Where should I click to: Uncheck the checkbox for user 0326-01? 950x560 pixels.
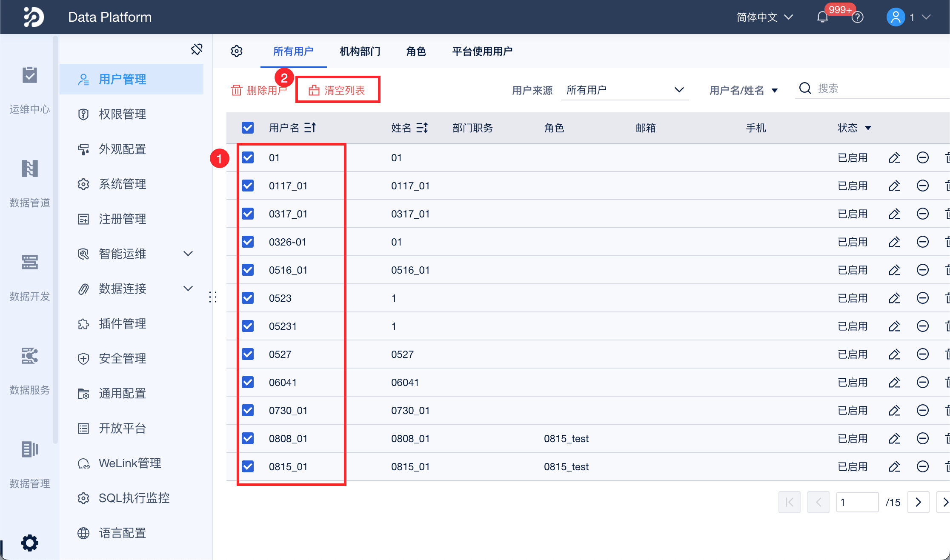pos(248,242)
